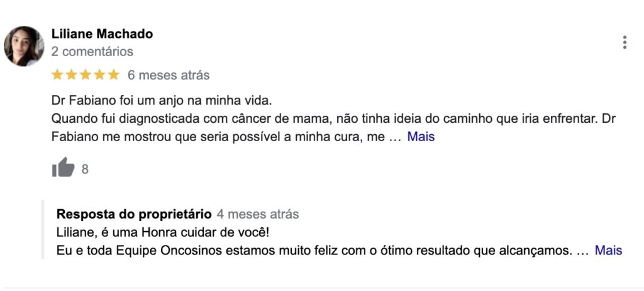Click the 'Resposta do proprietário' heading
The height and width of the screenshot is (291, 644).
135,214
